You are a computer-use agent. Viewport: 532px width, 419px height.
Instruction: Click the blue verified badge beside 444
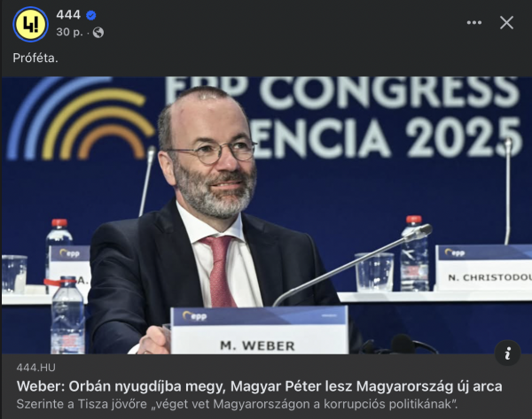(x=91, y=15)
